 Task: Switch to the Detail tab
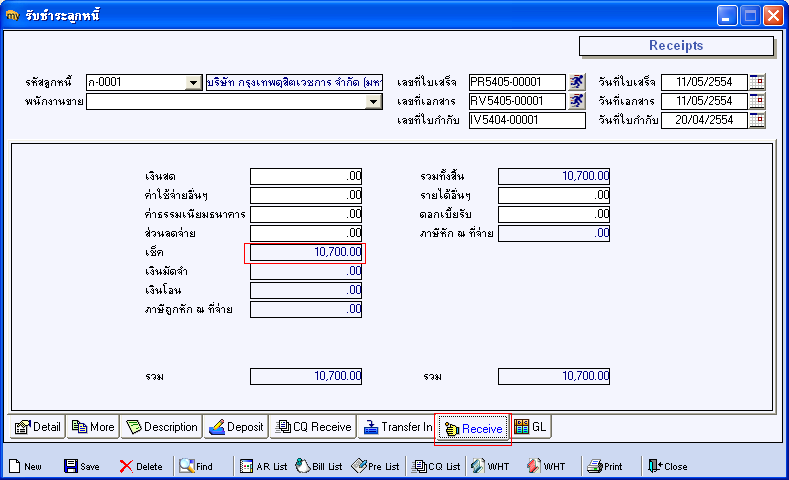pos(38,427)
